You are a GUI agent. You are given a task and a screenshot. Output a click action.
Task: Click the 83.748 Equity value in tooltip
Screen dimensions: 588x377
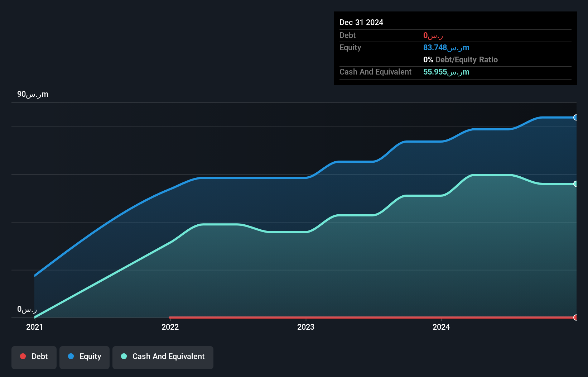tap(446, 48)
